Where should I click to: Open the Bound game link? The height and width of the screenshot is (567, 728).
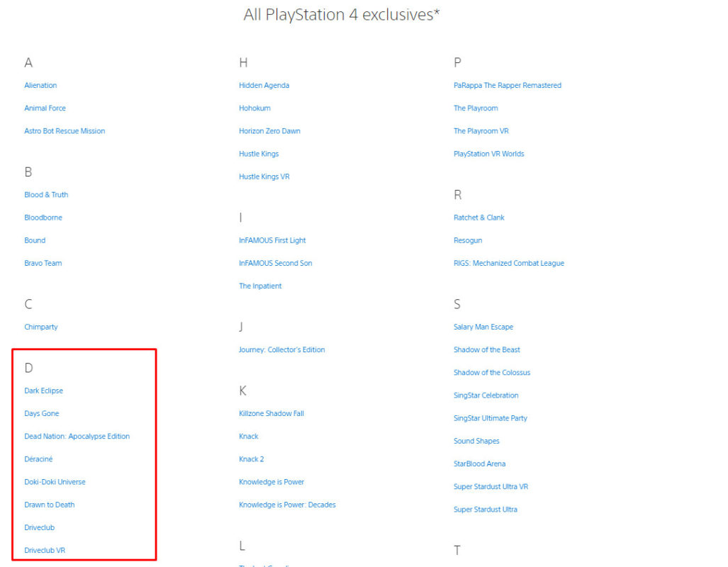coord(35,240)
